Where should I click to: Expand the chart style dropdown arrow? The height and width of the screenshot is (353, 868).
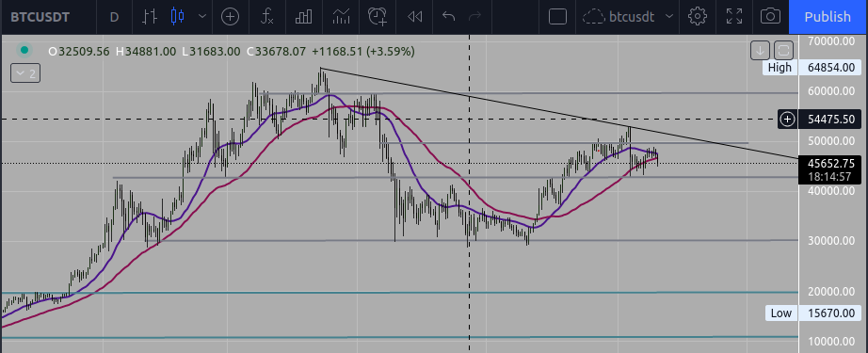202,17
